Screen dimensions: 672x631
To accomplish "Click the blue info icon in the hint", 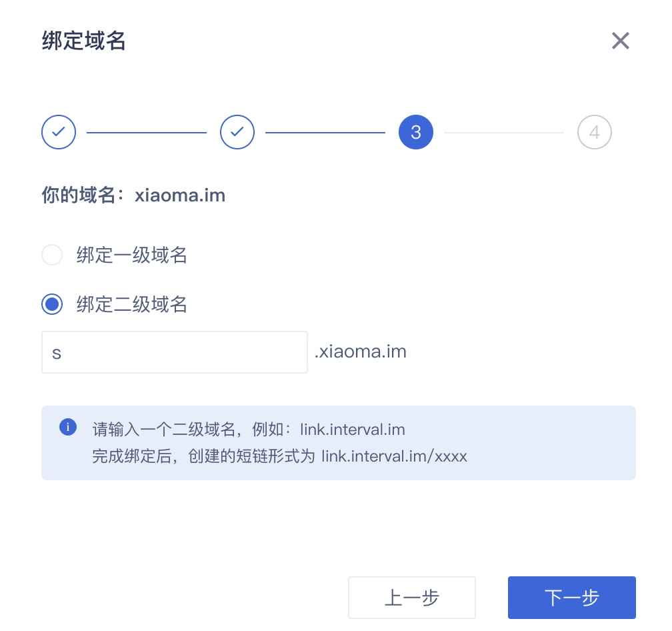I will click(x=68, y=427).
